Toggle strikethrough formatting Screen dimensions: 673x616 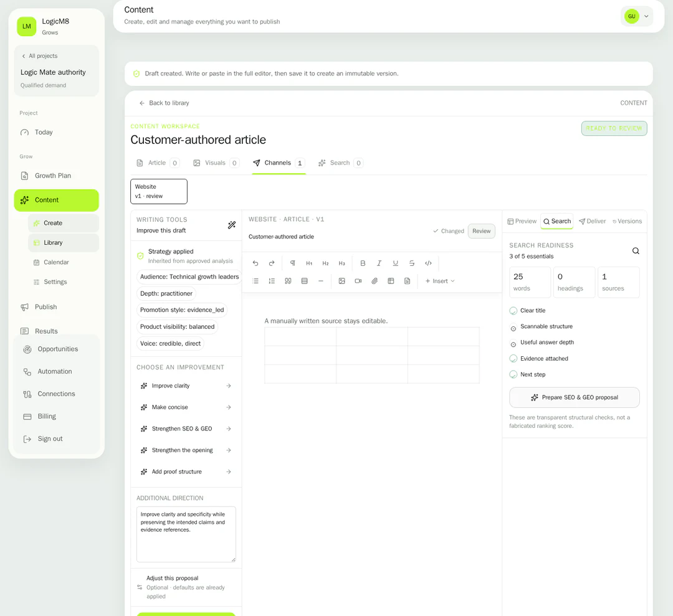412,263
